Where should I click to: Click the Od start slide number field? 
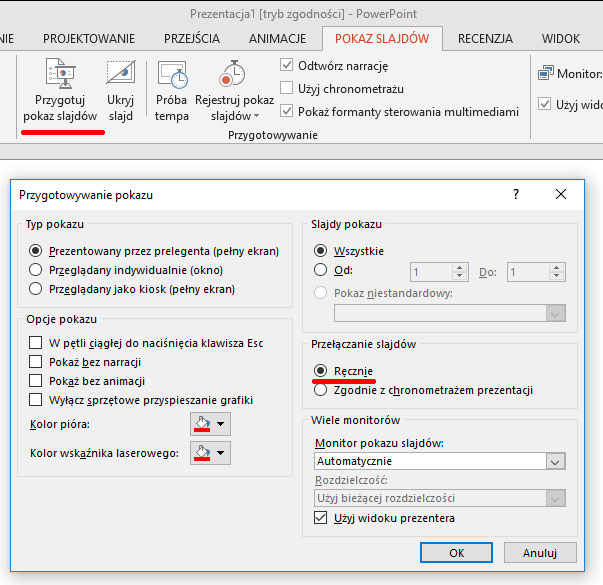click(431, 272)
